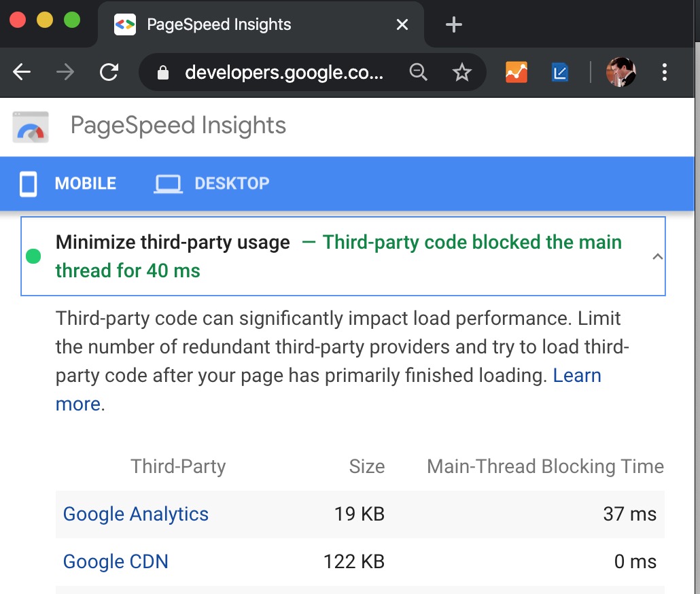Open the user profile avatar
700x594 pixels.
click(620, 72)
